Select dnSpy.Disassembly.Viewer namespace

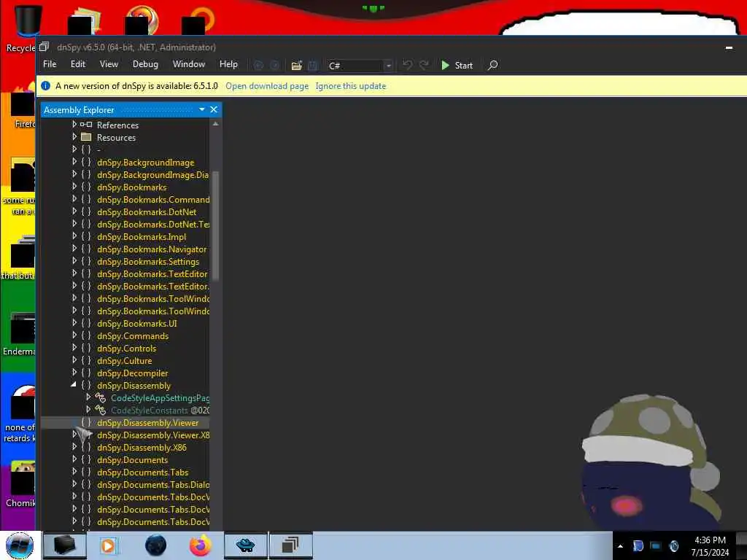pyautogui.click(x=147, y=423)
